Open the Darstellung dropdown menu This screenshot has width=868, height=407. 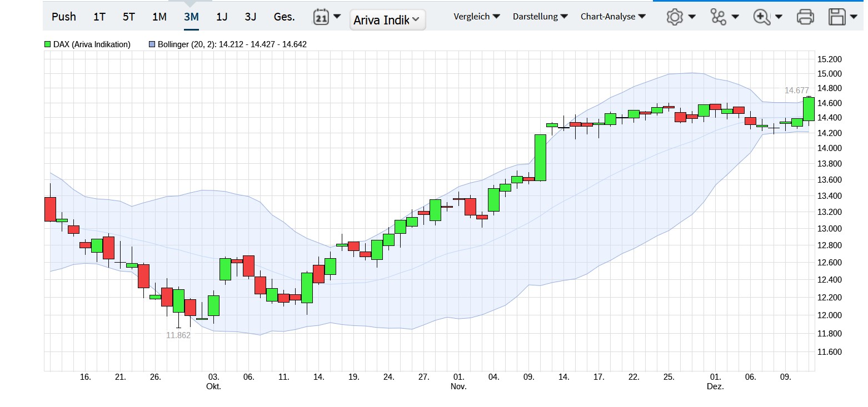click(540, 17)
